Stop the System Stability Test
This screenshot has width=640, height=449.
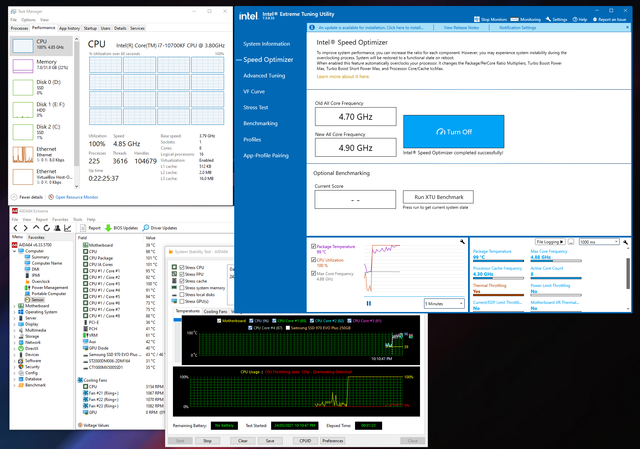click(207, 441)
